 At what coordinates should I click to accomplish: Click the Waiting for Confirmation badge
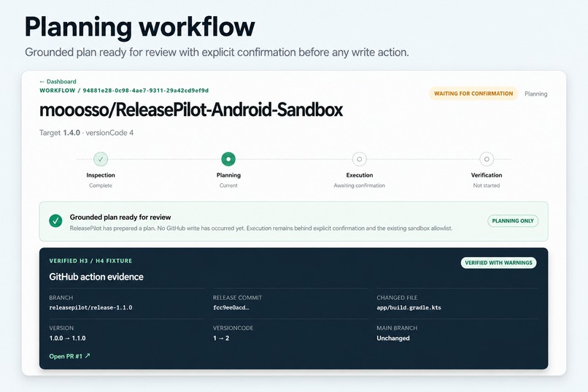click(473, 93)
